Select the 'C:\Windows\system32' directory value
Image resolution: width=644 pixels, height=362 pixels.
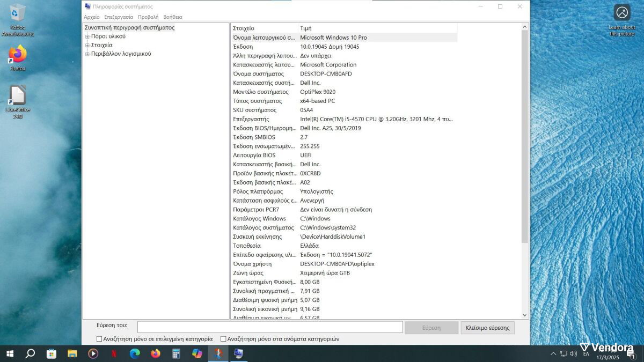(328, 227)
